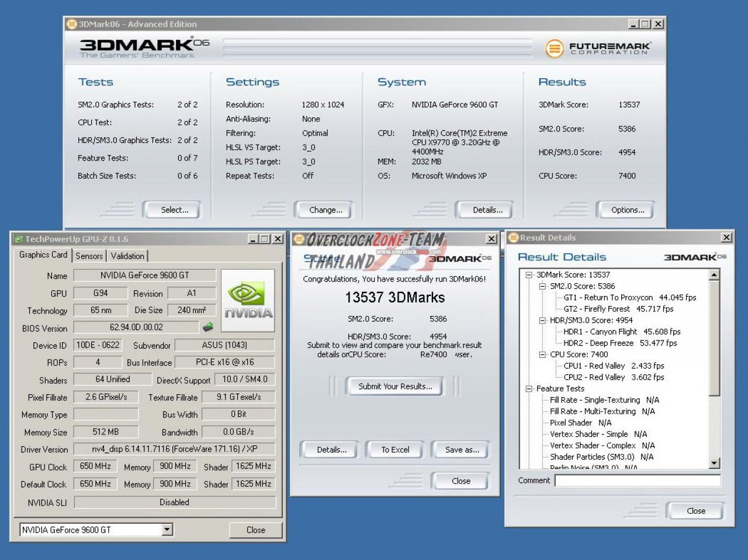748x560 pixels.
Task: Click the Change... button under Settings
Action: pyautogui.click(x=323, y=210)
